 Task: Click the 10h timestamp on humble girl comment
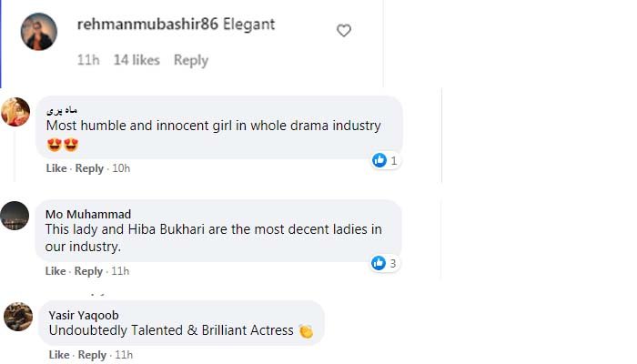coord(121,168)
